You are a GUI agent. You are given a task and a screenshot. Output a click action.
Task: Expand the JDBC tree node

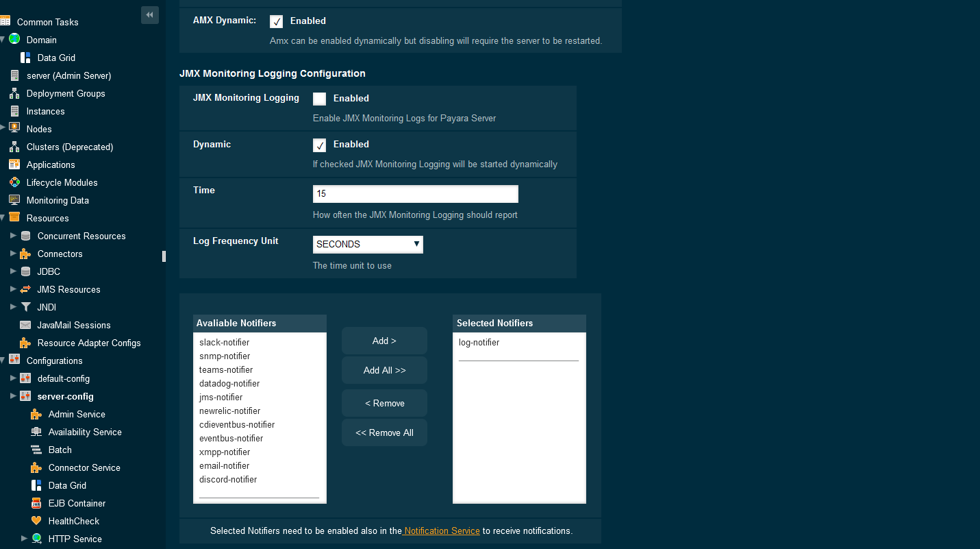point(13,271)
